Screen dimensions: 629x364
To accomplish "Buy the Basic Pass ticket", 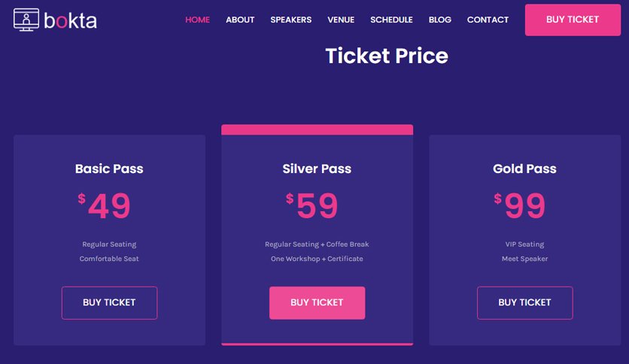I will pyautogui.click(x=110, y=303).
